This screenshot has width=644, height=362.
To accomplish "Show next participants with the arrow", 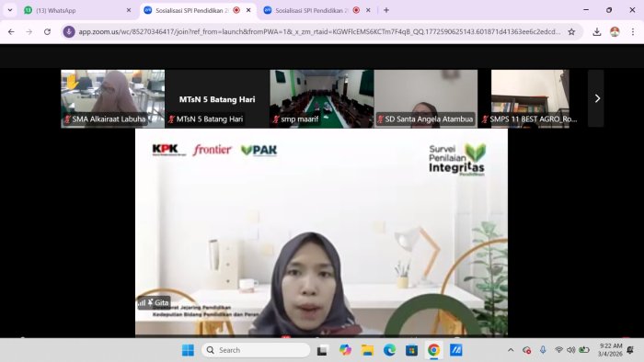I will pos(596,98).
